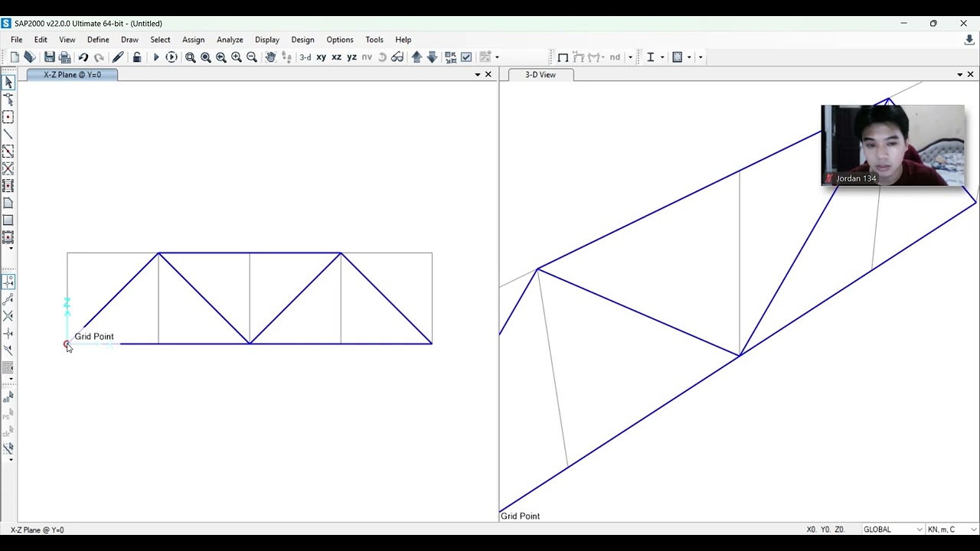
Task: Click the Previous Zoom icon
Action: [221, 57]
